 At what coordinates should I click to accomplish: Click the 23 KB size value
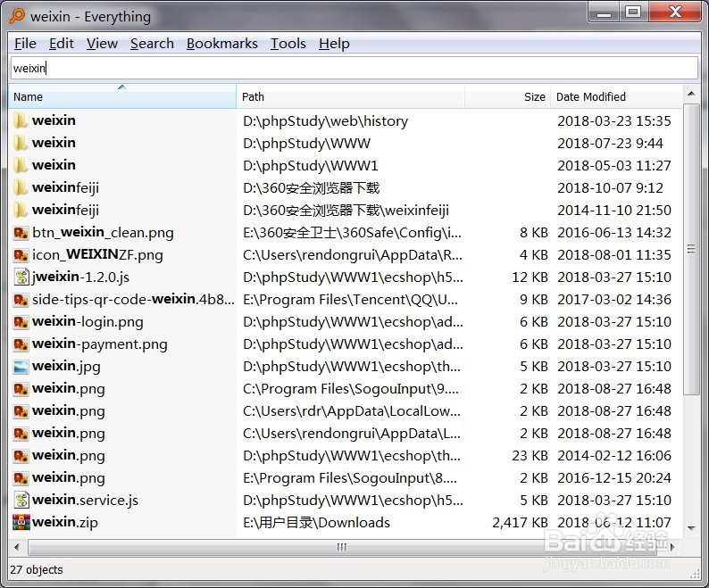(530, 455)
